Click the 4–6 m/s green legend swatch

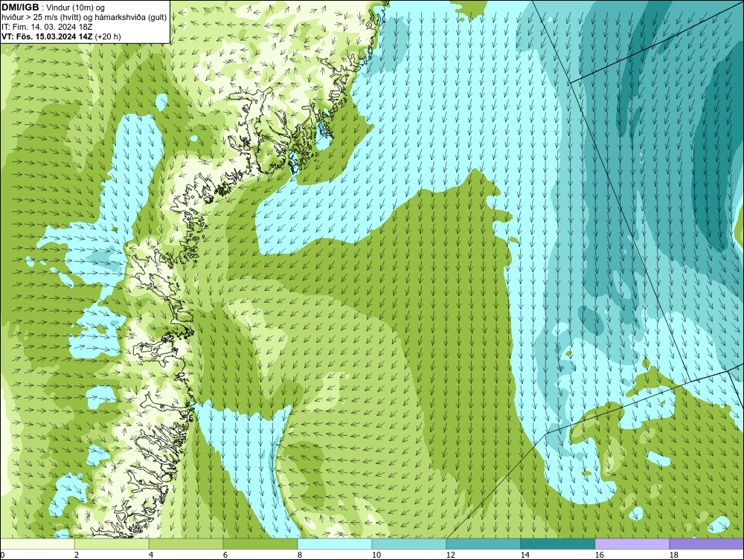click(x=186, y=544)
